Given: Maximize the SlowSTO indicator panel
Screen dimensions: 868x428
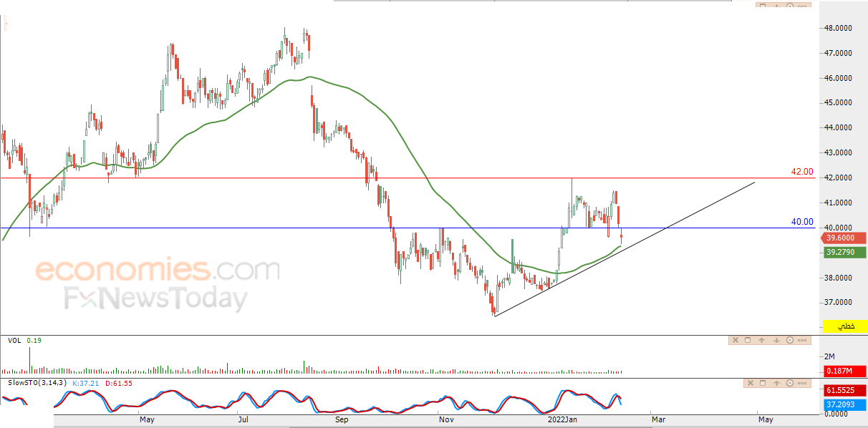Looking at the screenshot, I should click(x=763, y=383).
